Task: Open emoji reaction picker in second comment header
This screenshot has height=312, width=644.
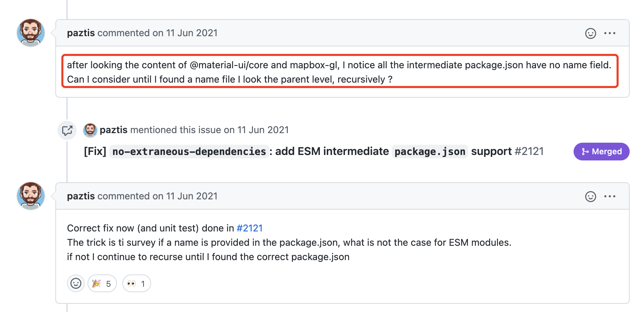Action: 590,196
